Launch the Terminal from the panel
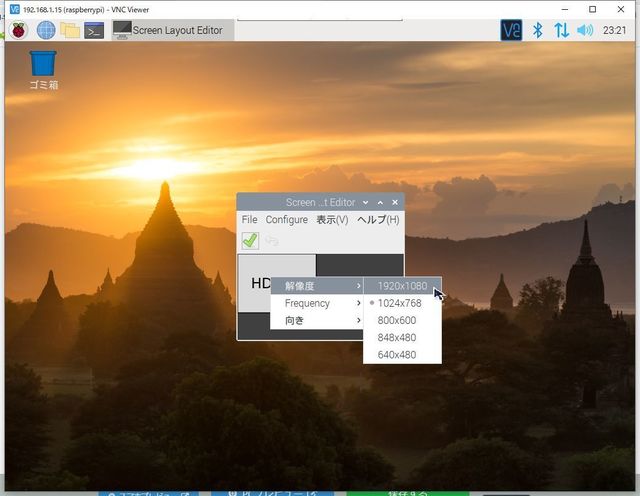Screen dimensions: 640x496 tap(94, 30)
